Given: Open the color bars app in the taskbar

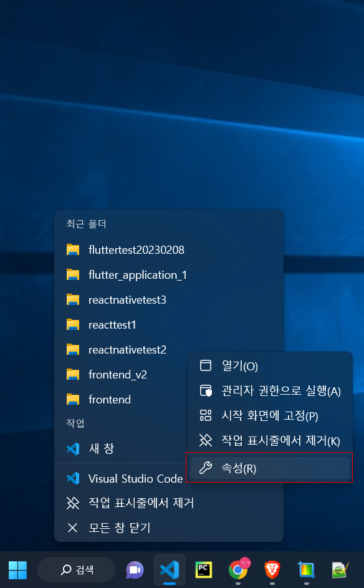Looking at the screenshot, I should (307, 570).
